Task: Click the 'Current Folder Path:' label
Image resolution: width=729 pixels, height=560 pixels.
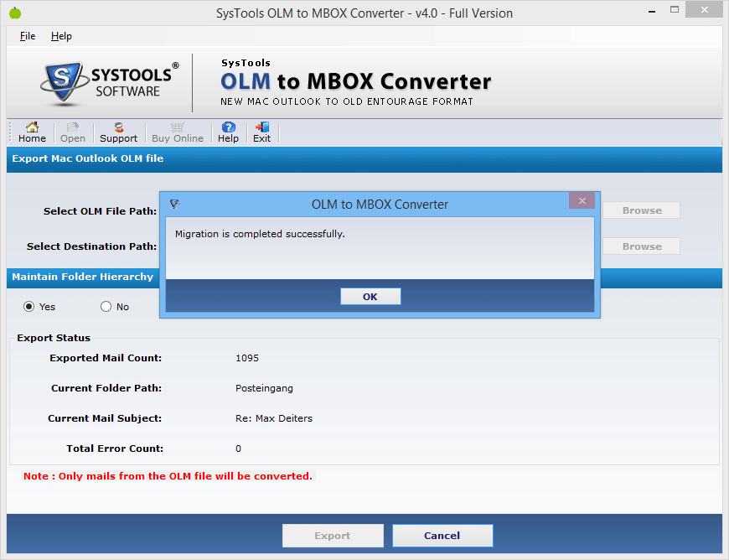Action: [106, 388]
